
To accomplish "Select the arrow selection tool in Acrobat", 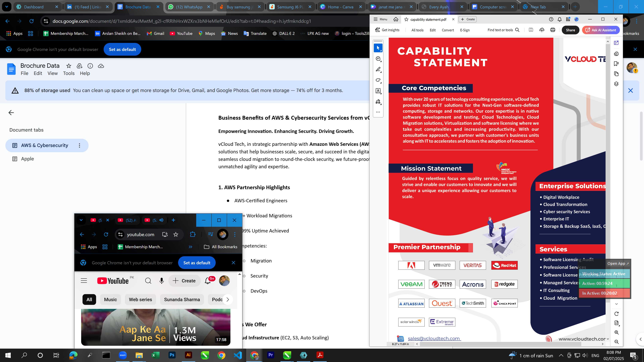I will pos(378,48).
